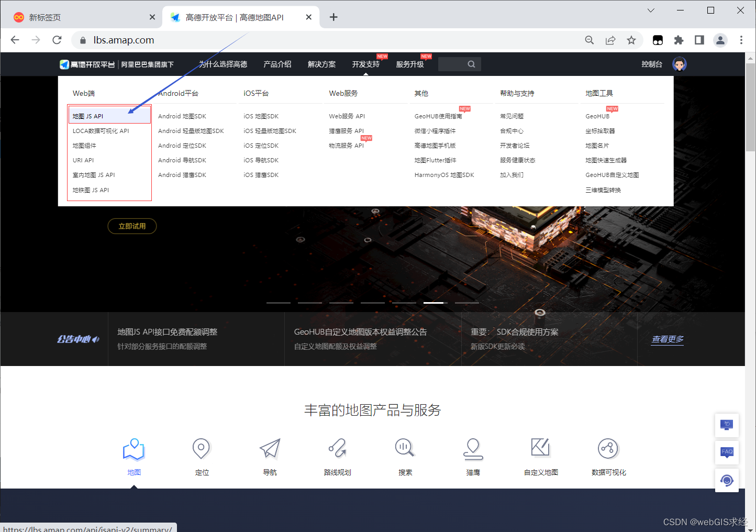Expand the 服务升级 navigation dropdown
Viewport: 756px width, 532px height.
pos(410,64)
